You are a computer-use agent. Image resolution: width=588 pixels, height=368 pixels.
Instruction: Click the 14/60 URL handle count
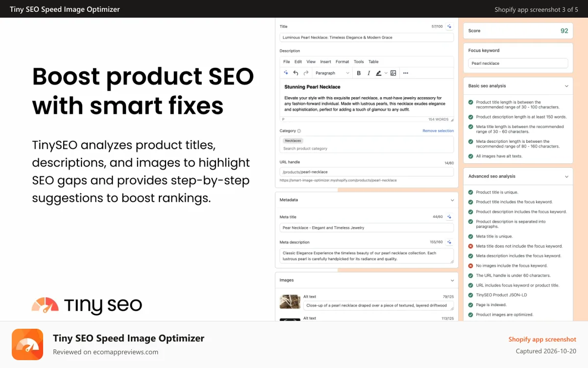click(448, 162)
